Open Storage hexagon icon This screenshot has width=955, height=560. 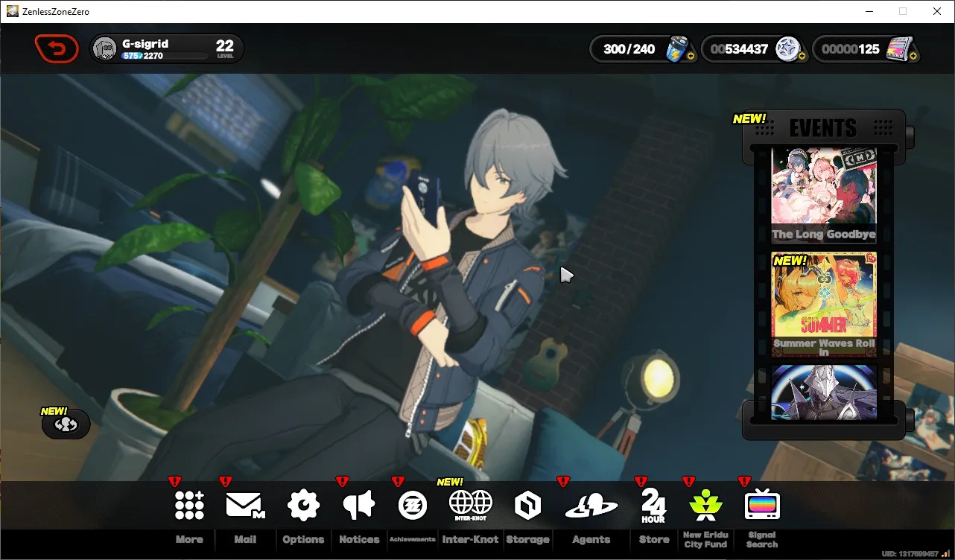click(527, 506)
